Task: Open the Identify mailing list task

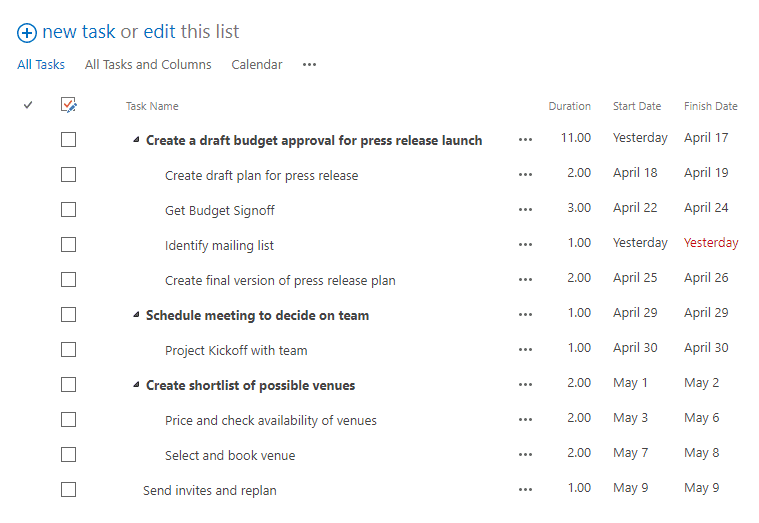Action: (219, 246)
